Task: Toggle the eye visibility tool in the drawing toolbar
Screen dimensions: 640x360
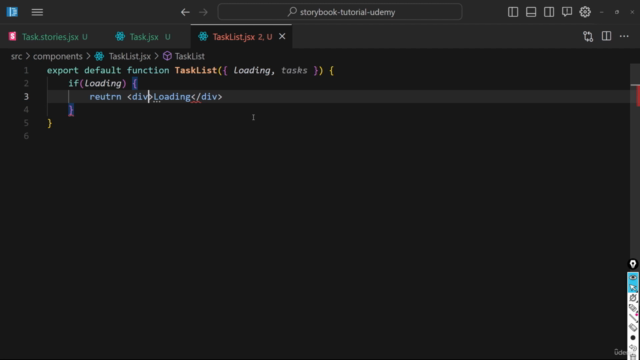Action: click(633, 278)
